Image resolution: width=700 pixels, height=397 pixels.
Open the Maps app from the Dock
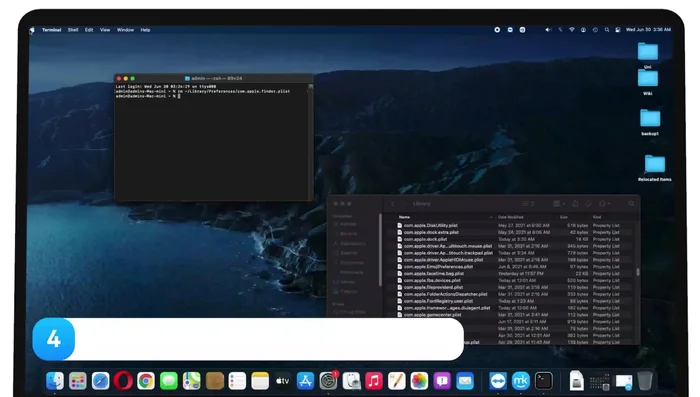[192, 381]
